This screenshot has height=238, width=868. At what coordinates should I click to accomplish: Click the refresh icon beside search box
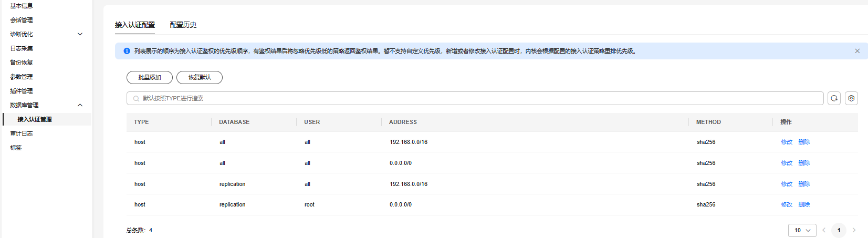(x=834, y=98)
